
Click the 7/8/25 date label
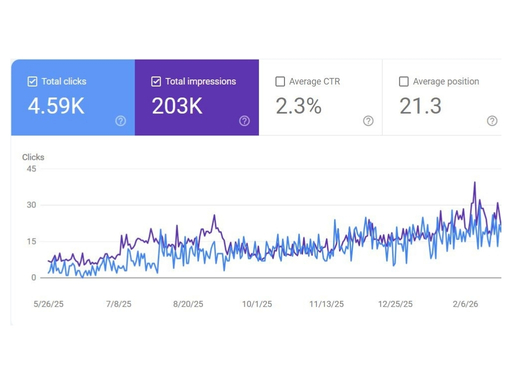point(119,304)
